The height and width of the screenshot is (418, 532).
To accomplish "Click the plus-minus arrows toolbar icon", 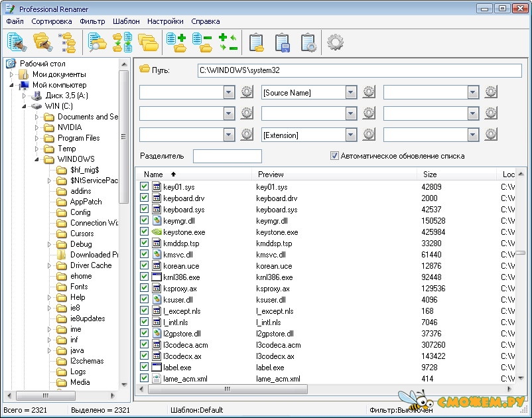I will point(228,42).
